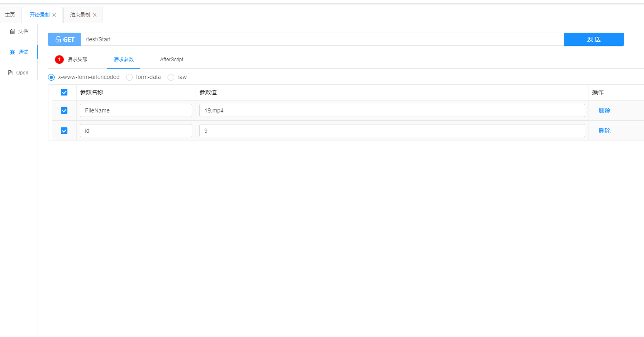Screen dimensions: 644x337
Task: Click the lock icon inside the GET button
Action: [x=58, y=39]
